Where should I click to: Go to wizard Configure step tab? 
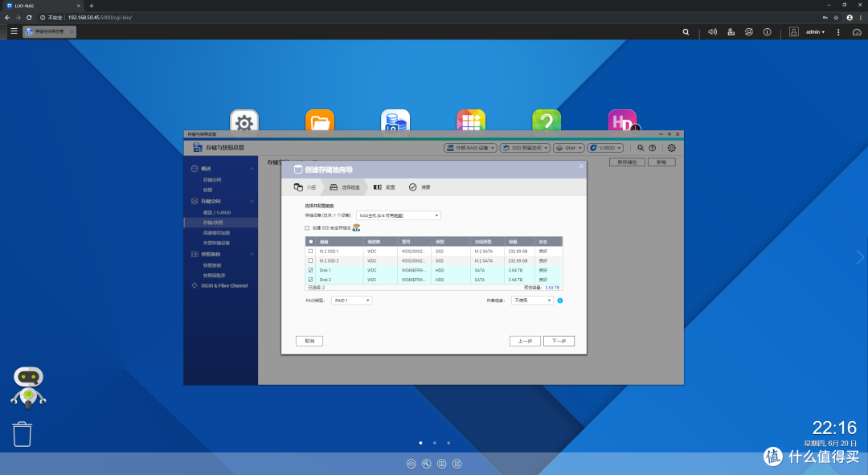tap(384, 187)
